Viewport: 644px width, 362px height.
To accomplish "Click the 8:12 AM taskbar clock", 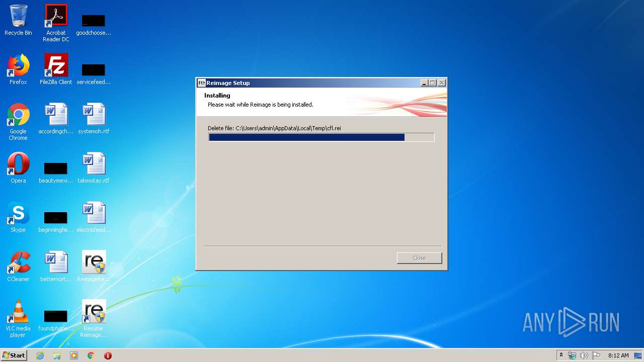I will (618, 355).
